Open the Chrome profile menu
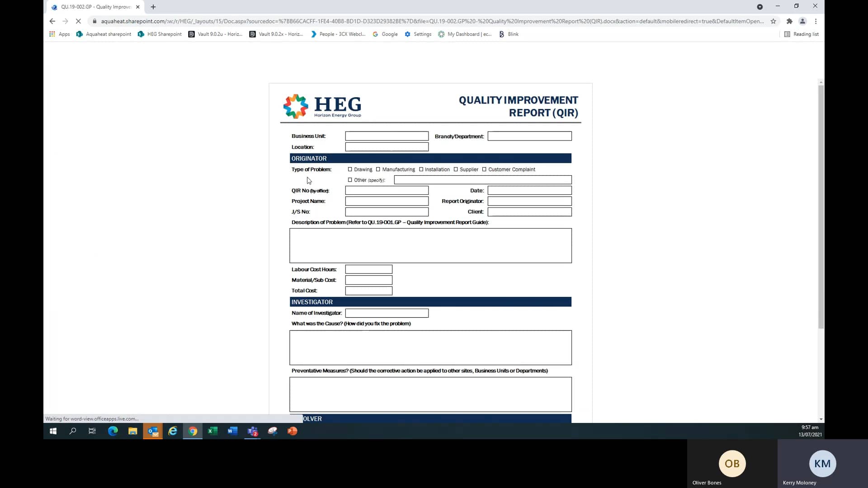 click(803, 21)
